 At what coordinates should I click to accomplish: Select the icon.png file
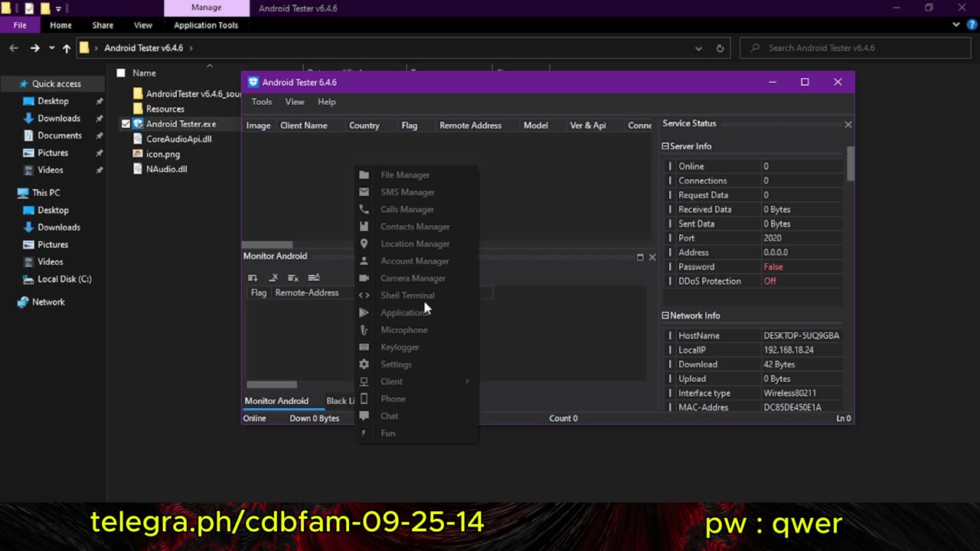(163, 154)
